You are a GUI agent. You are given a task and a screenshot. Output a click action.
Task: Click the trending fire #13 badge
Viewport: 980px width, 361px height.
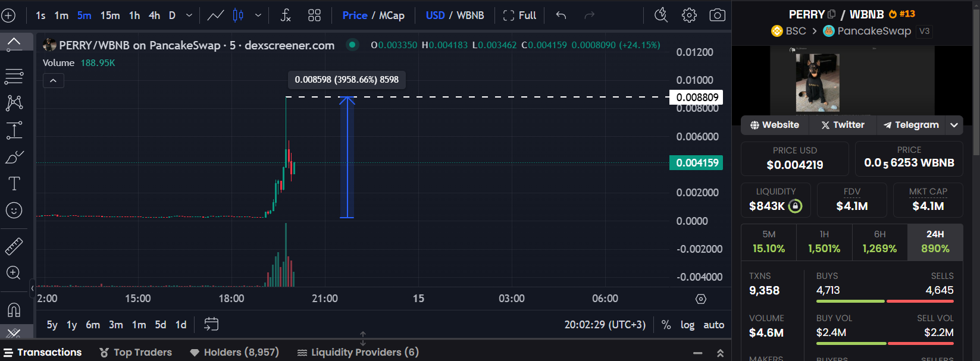pyautogui.click(x=902, y=14)
